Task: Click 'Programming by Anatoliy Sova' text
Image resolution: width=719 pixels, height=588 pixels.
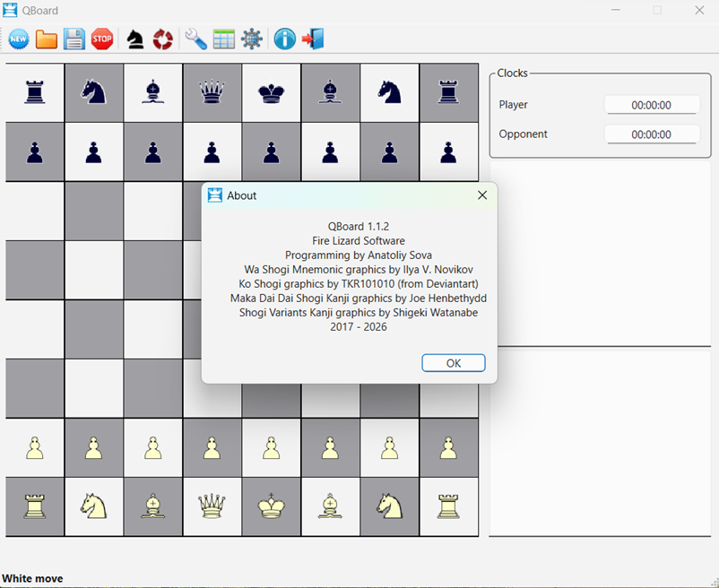Action: (358, 255)
